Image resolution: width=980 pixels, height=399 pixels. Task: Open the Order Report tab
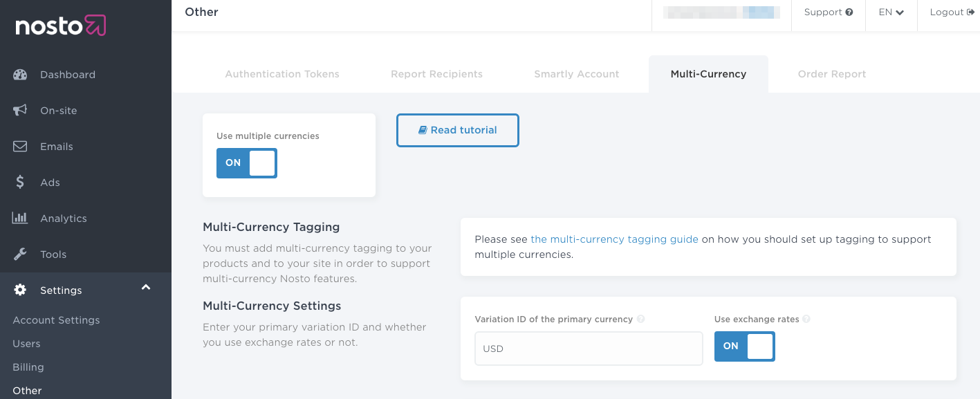pos(831,74)
